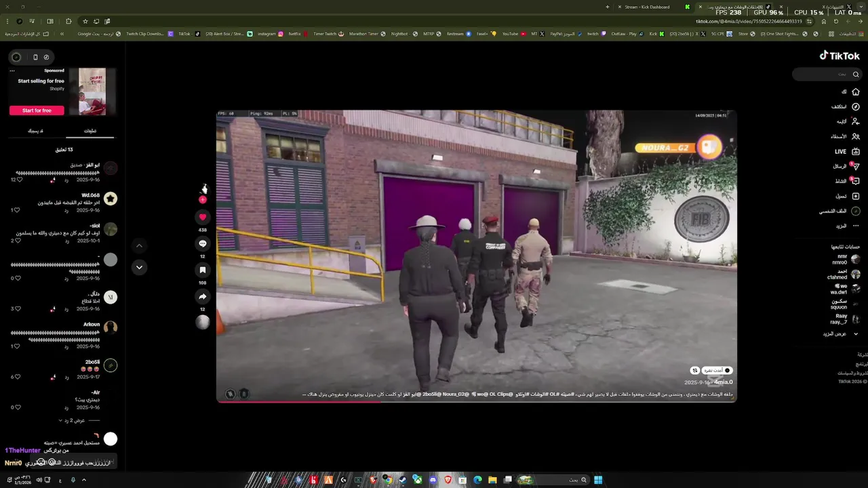Open followed account raay._7
The width and height of the screenshot is (868, 488).
coord(846,319)
